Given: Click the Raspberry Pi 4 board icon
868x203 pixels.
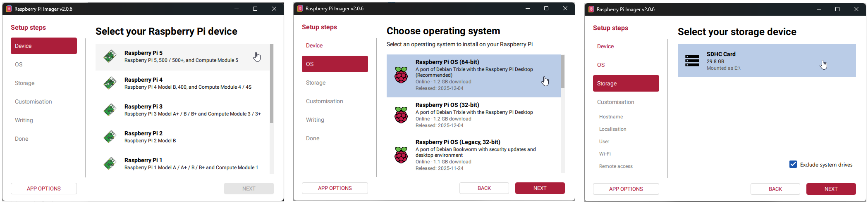Looking at the screenshot, I should (x=110, y=83).
